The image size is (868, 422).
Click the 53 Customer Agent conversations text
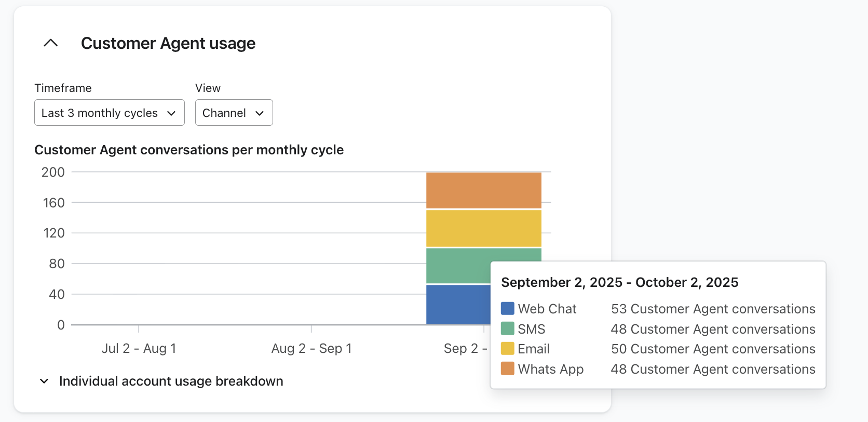[x=713, y=309]
